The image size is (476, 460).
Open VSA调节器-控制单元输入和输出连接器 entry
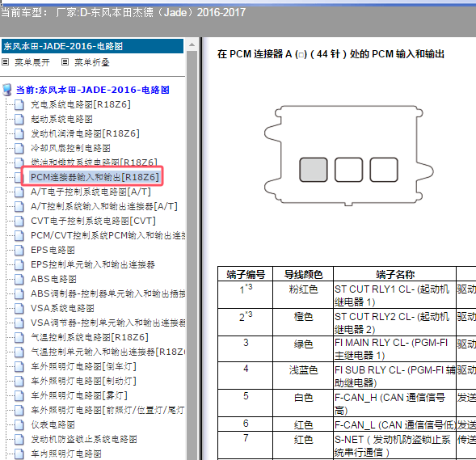[x=108, y=323]
